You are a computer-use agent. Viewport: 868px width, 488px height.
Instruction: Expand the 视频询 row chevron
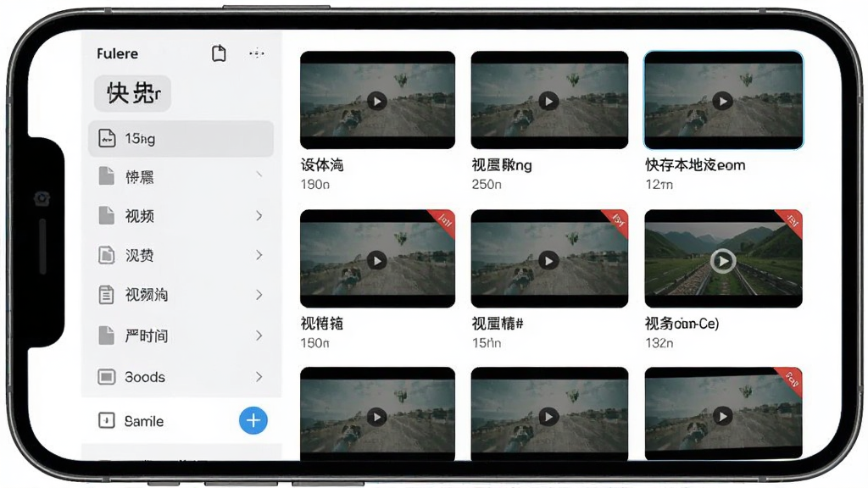click(259, 294)
